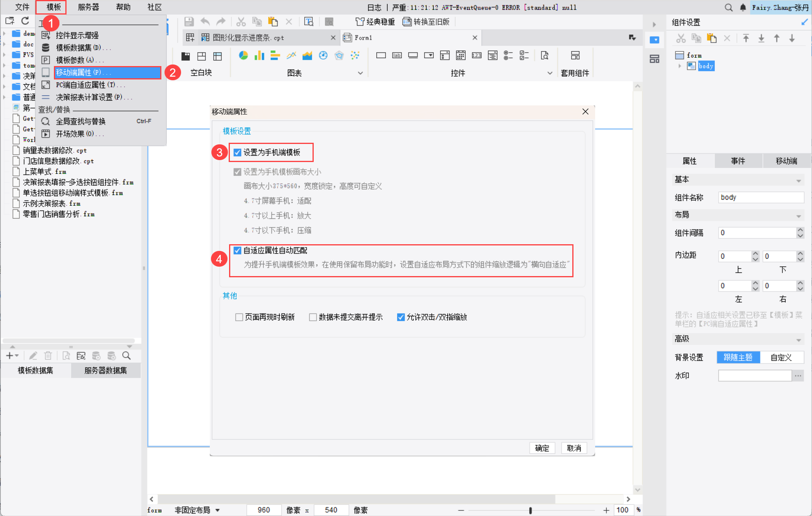Click the refresh icon above file tree
This screenshot has height=516, width=812.
click(25, 21)
